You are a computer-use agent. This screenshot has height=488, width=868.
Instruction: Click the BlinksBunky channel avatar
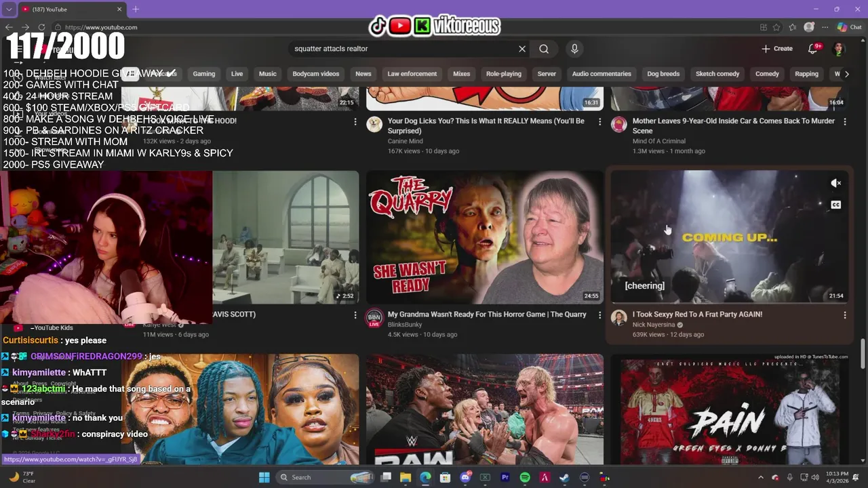pyautogui.click(x=374, y=319)
